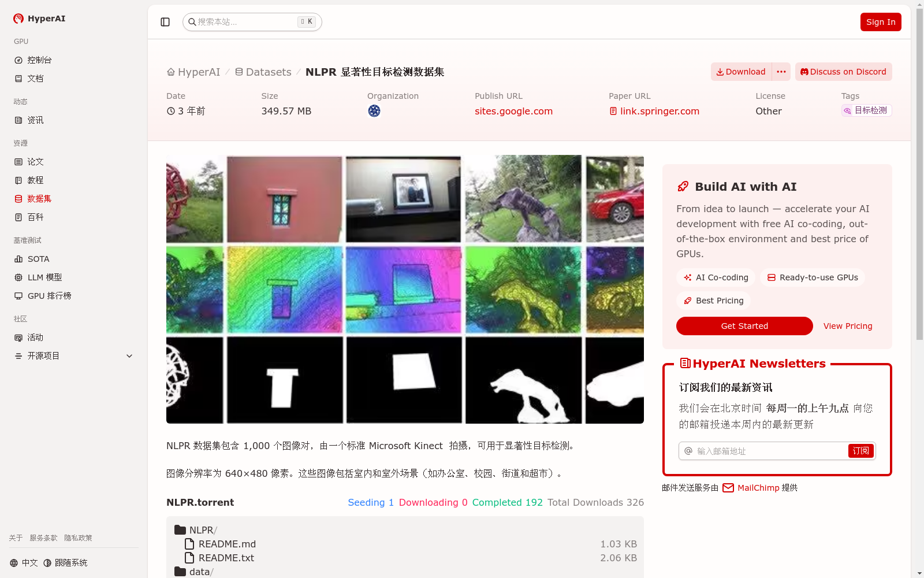Click the search site input field

pyautogui.click(x=252, y=22)
